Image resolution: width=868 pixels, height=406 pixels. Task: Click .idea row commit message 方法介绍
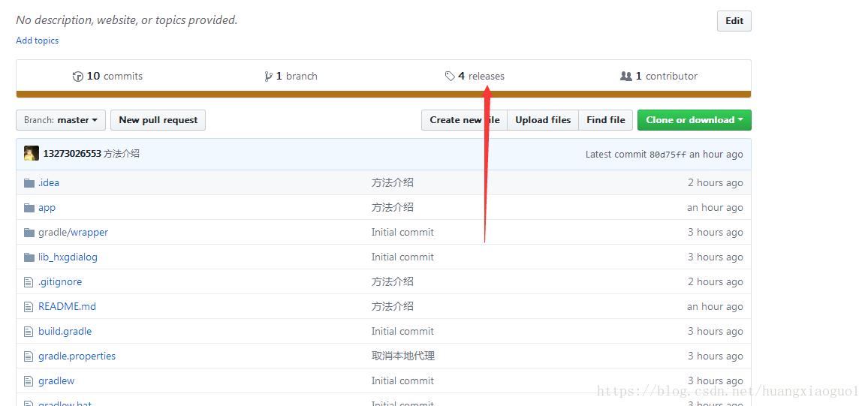393,183
